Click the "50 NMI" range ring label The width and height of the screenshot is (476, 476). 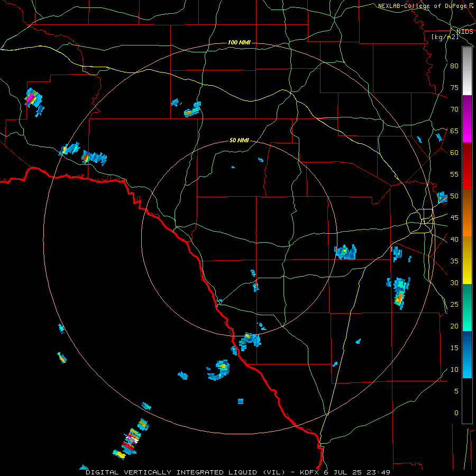(239, 140)
